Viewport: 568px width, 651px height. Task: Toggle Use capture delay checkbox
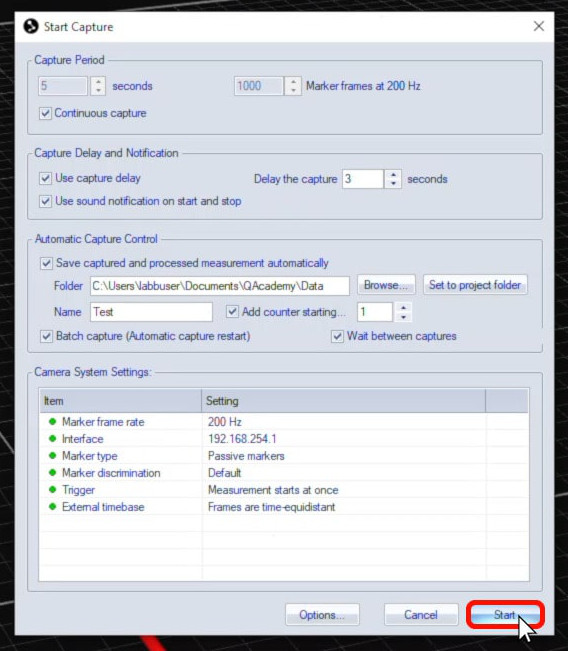point(45,178)
